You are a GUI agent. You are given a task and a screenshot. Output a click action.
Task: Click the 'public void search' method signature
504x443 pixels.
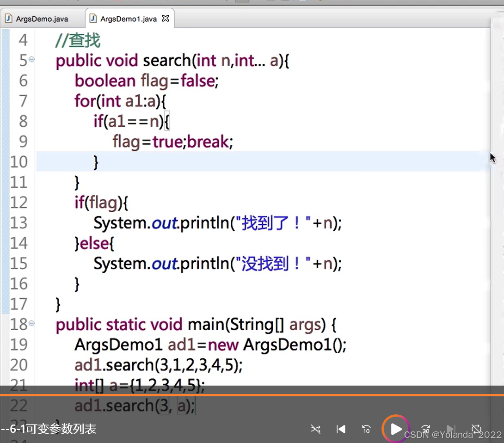pos(172,61)
